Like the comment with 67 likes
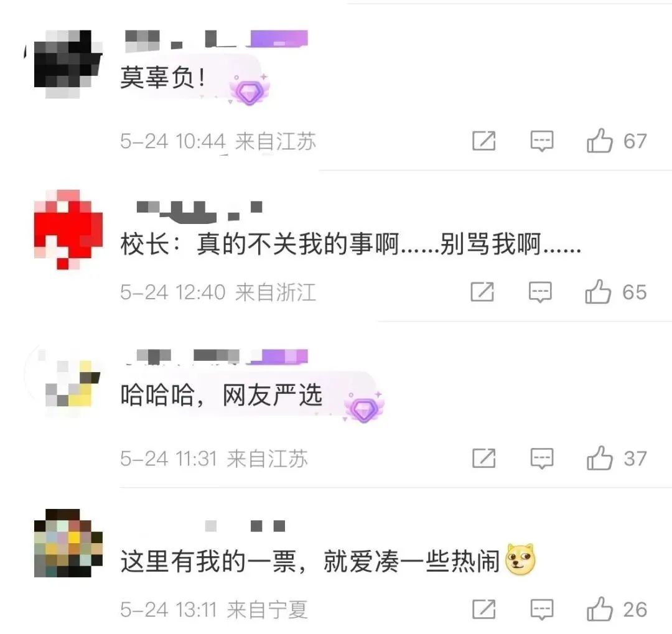The height and width of the screenshot is (634, 672). coord(600,141)
